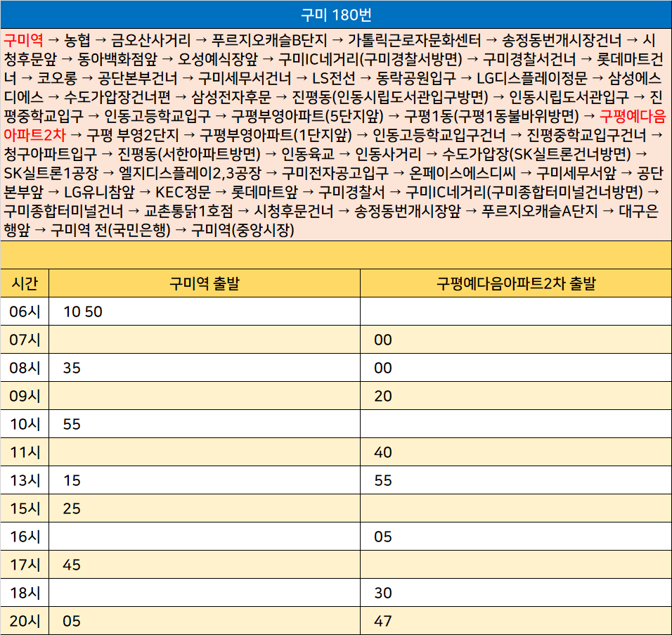Click the '07시' row label
This screenshot has width=672, height=635.
coord(25,340)
